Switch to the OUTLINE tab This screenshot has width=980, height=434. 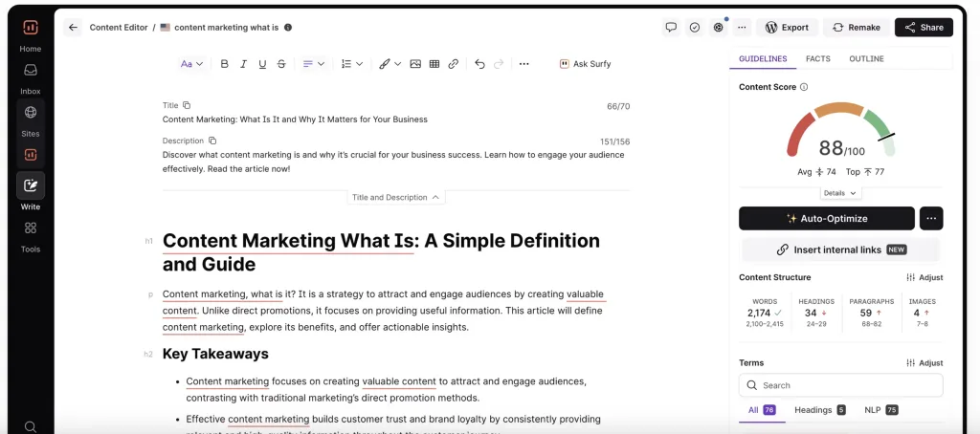click(866, 59)
